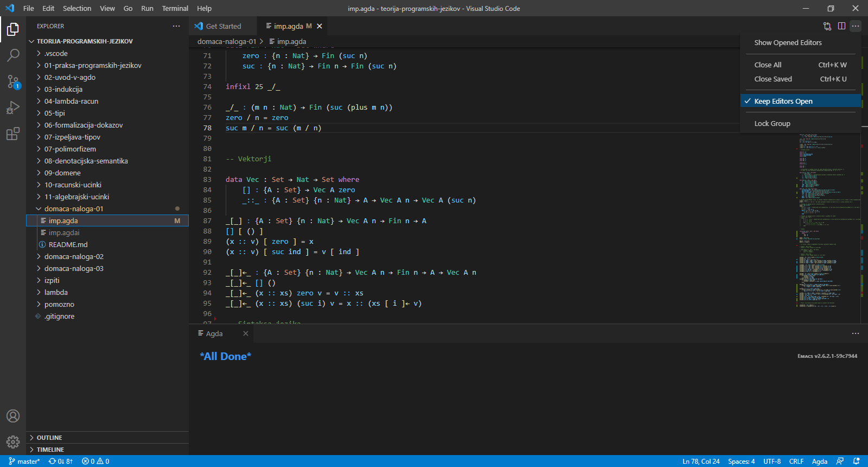868x467 pixels.
Task: Open the Accounts icon
Action: (13, 416)
